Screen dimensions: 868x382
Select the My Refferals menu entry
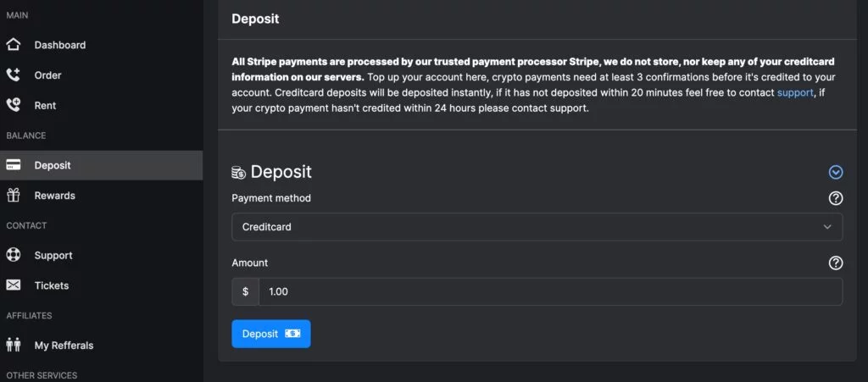(64, 345)
